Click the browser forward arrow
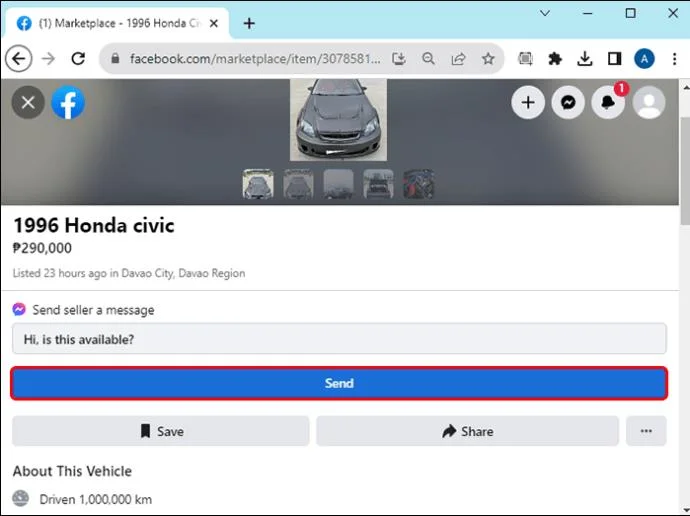 [x=48, y=58]
